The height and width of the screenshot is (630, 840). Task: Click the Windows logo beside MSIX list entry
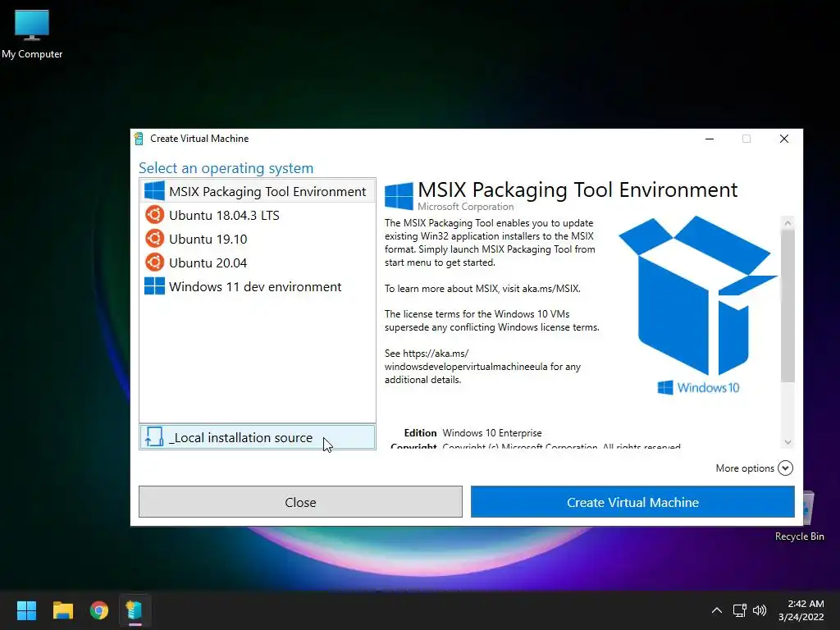154,190
